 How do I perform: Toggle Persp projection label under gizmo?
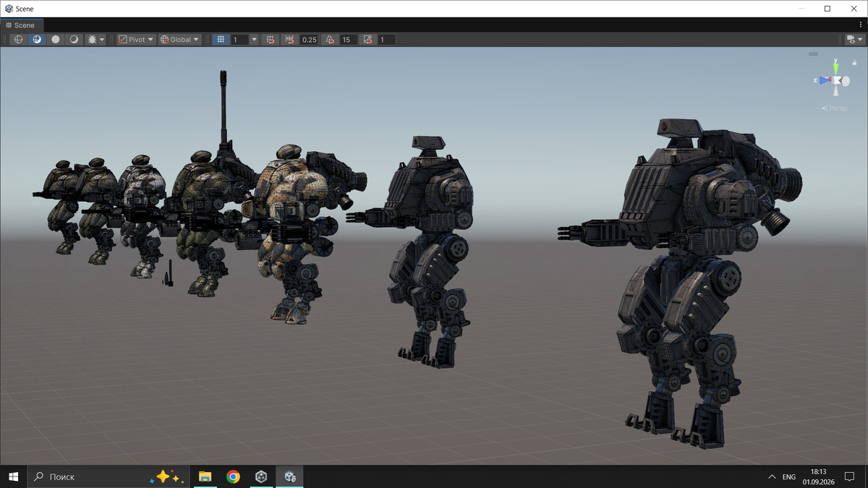click(x=835, y=108)
